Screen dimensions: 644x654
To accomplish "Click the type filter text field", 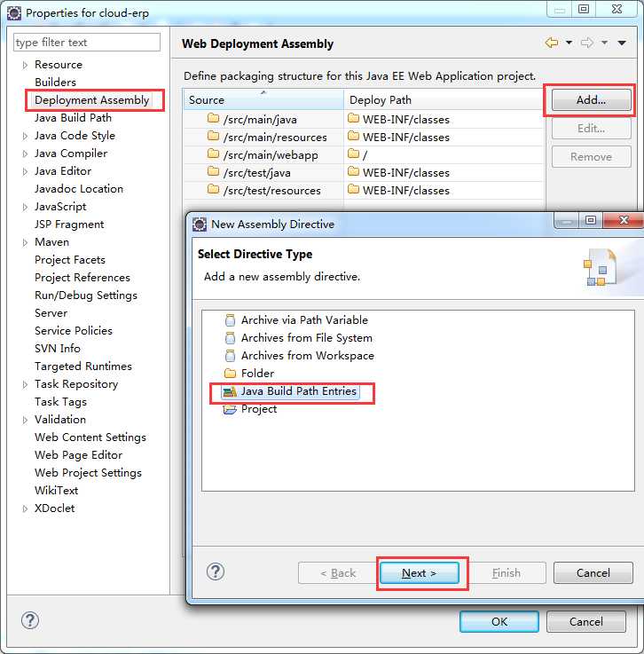I will (x=87, y=43).
